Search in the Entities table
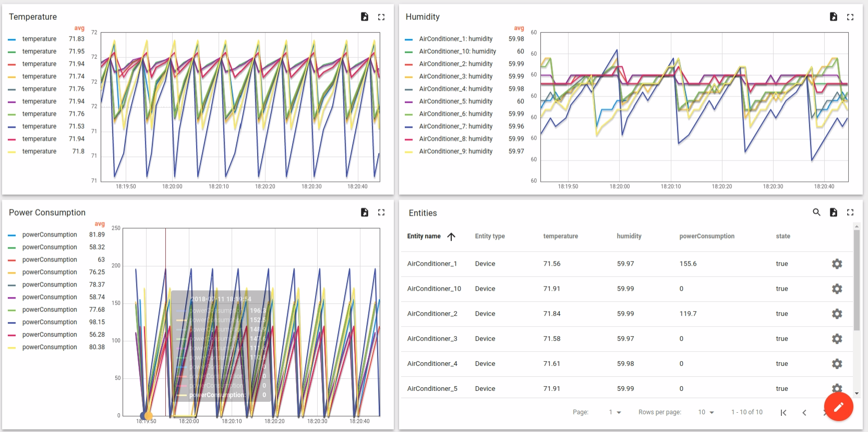The image size is (868, 432). pyautogui.click(x=817, y=212)
